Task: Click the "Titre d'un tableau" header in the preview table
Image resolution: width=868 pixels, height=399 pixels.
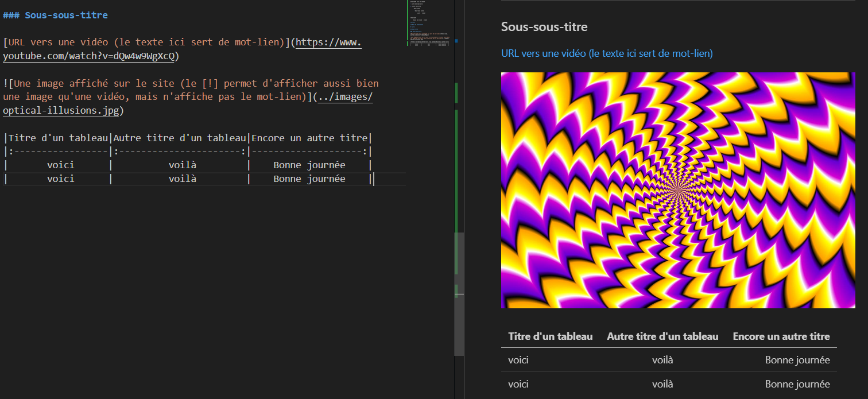Action: pos(550,336)
